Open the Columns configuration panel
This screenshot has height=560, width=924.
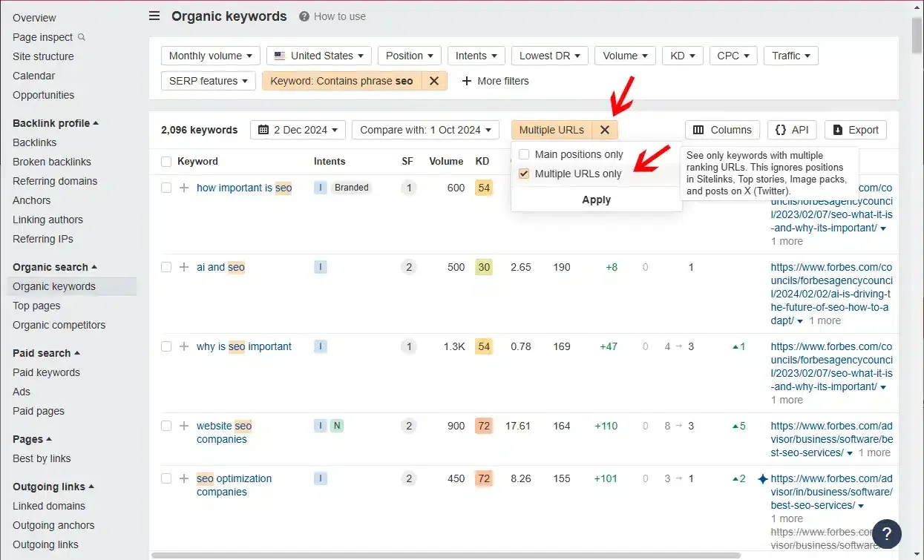pyautogui.click(x=721, y=129)
